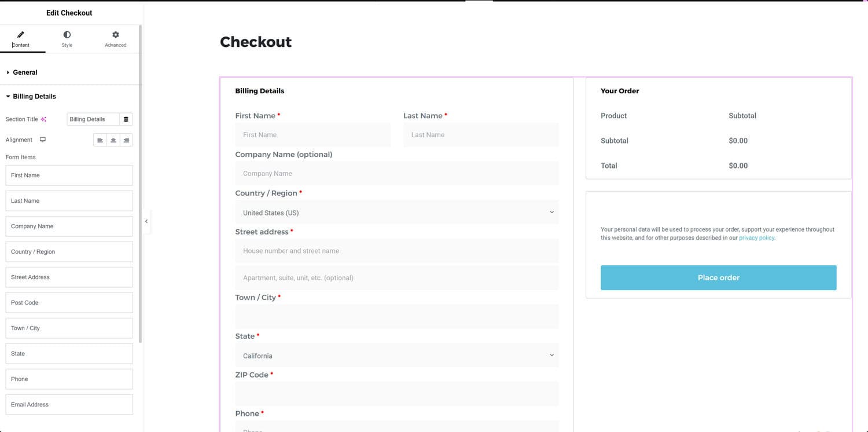Set alignment to center
The width and height of the screenshot is (868, 432).
point(113,140)
